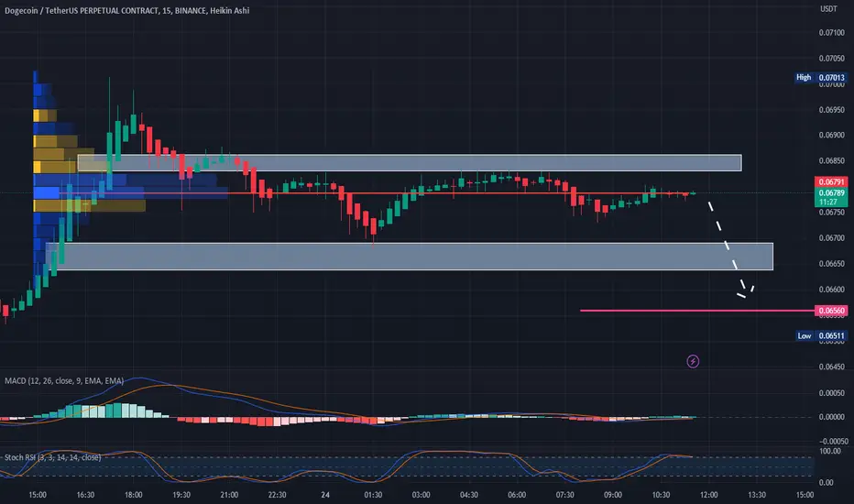The width and height of the screenshot is (854, 504).
Task: Click the 18:00 time axis label
Action: (133, 495)
